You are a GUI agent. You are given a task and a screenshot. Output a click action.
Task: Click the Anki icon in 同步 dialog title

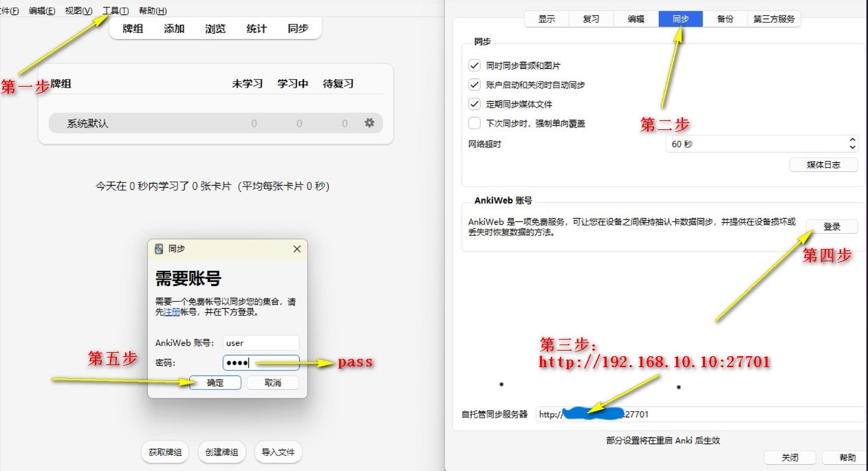(x=160, y=249)
